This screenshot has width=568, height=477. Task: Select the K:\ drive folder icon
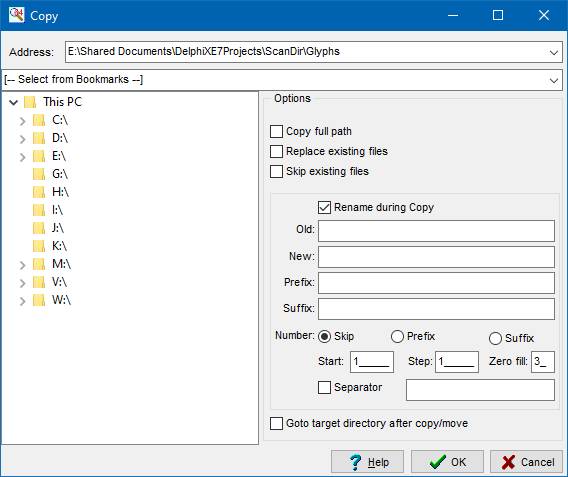39,246
